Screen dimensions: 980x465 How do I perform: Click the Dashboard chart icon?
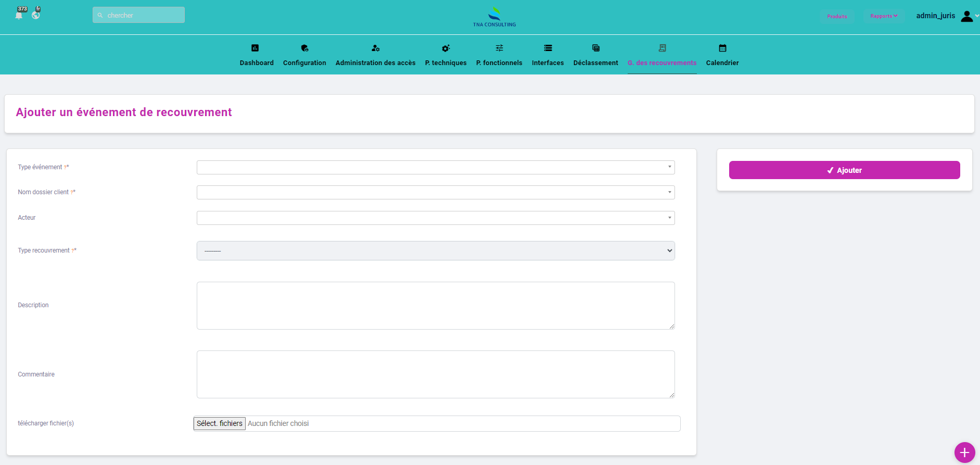pyautogui.click(x=255, y=48)
